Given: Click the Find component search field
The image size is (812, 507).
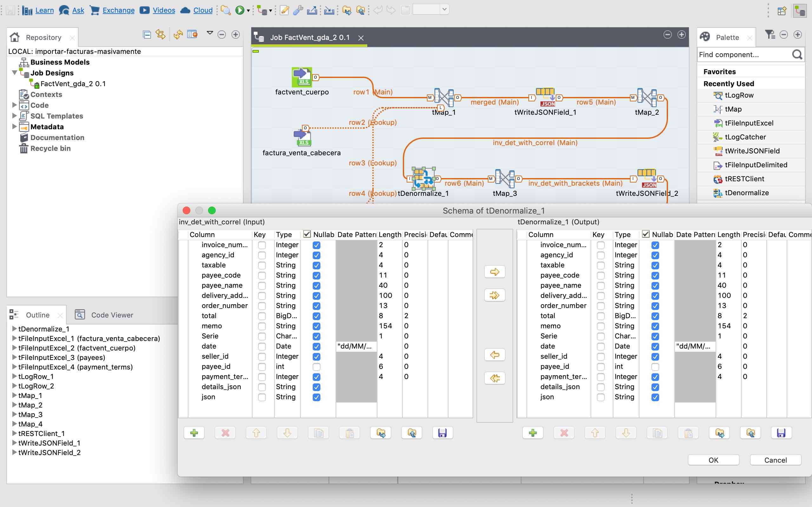Looking at the screenshot, I should 744,54.
